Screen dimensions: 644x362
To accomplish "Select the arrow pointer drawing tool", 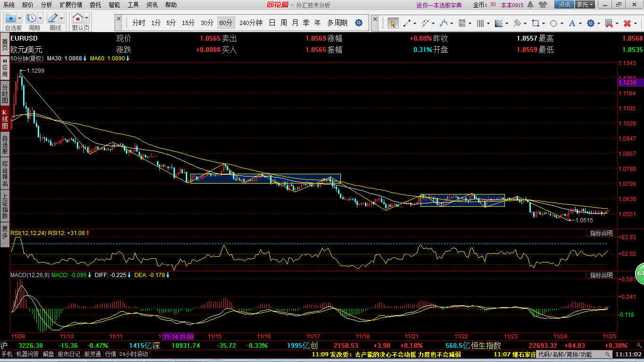I will pyautogui.click(x=393, y=23).
